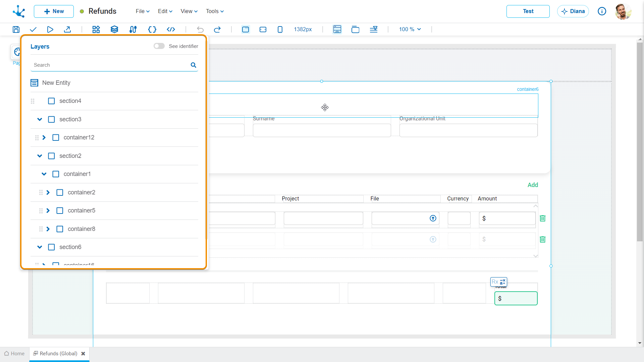Click the checkmark validate icon
This screenshot has width=644, height=362.
point(33,29)
